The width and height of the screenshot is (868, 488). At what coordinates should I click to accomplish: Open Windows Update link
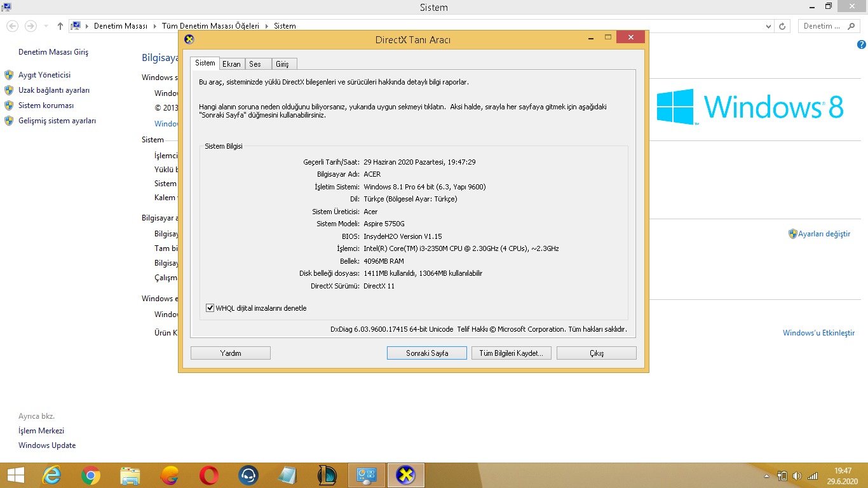[x=47, y=445]
